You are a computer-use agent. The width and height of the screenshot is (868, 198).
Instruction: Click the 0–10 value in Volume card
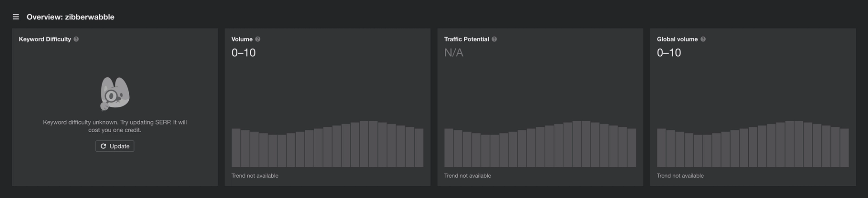pyautogui.click(x=244, y=53)
